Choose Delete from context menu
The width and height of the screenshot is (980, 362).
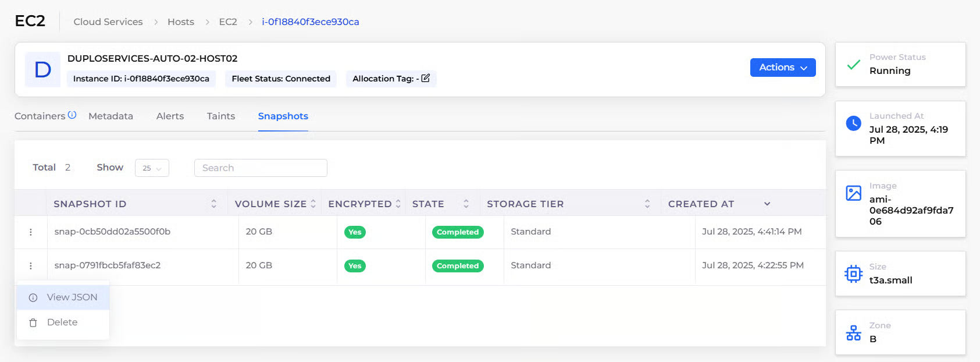pos(63,322)
